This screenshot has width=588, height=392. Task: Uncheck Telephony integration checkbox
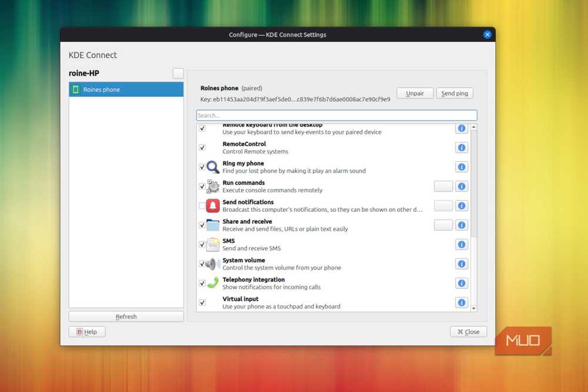(202, 283)
